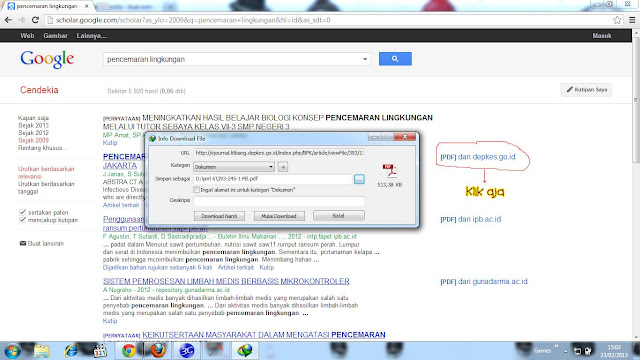Screen dimensions: 640x360
Task: Choose Rentang khusus date range
Action: pos(42,148)
